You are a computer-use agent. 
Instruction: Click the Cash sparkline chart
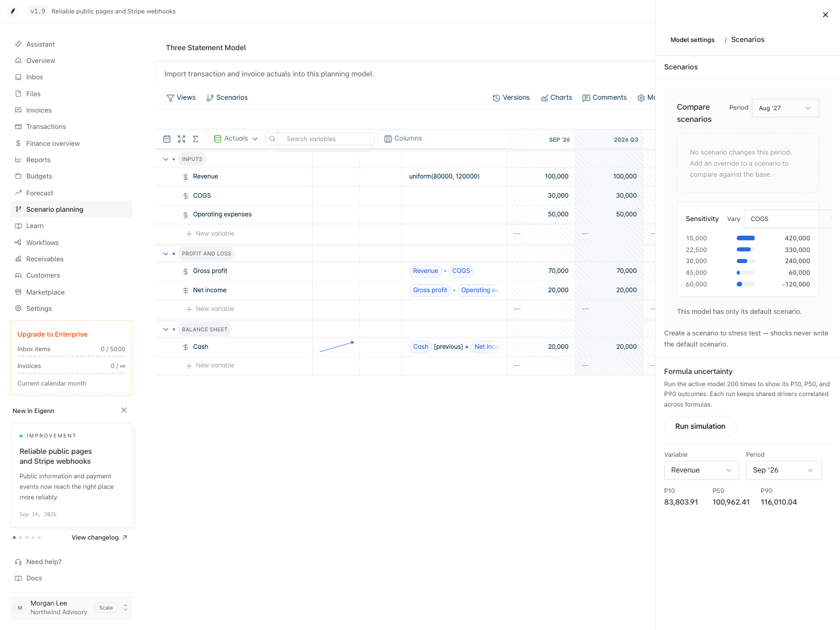pyautogui.click(x=336, y=347)
